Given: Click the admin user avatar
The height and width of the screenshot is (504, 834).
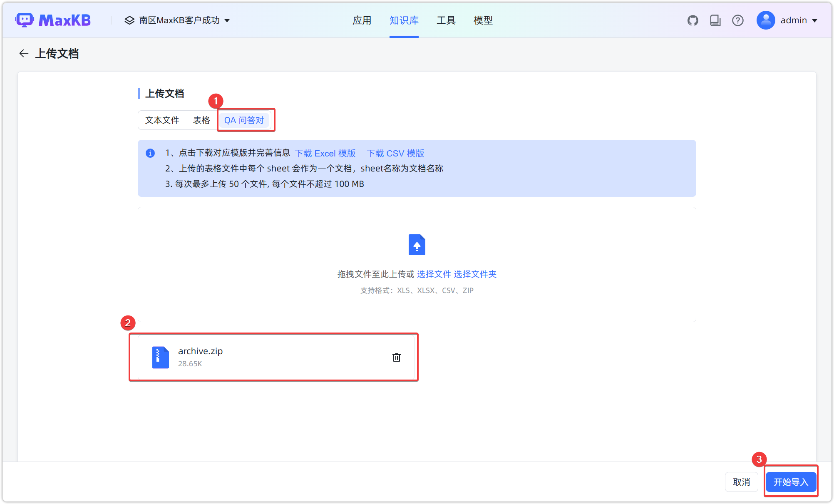Looking at the screenshot, I should tap(766, 20).
